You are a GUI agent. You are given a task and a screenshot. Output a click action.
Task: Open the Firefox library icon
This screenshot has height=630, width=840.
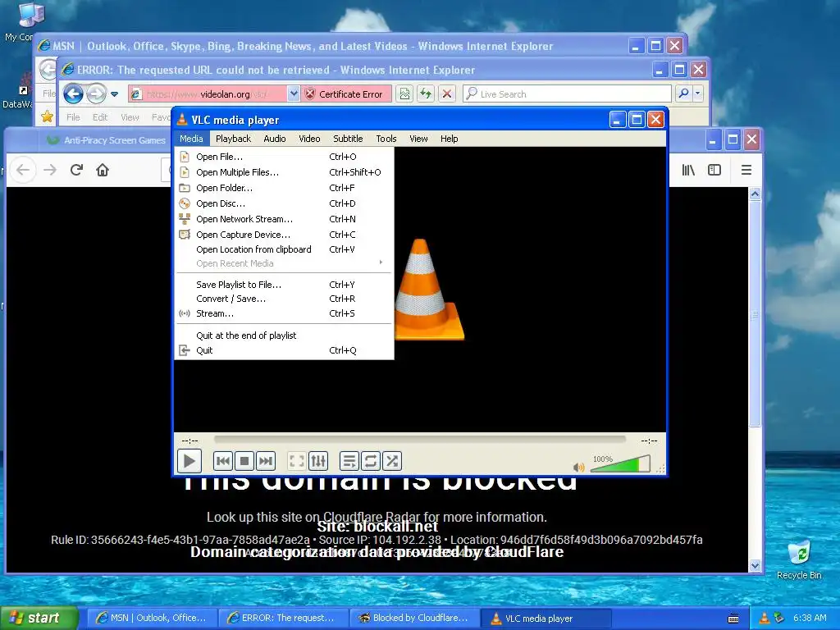(688, 170)
